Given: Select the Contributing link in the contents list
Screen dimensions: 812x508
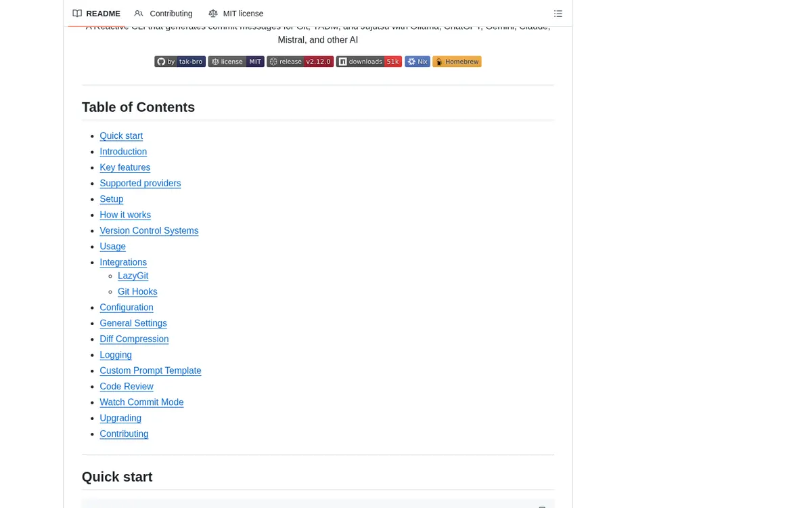Looking at the screenshot, I should tap(124, 434).
